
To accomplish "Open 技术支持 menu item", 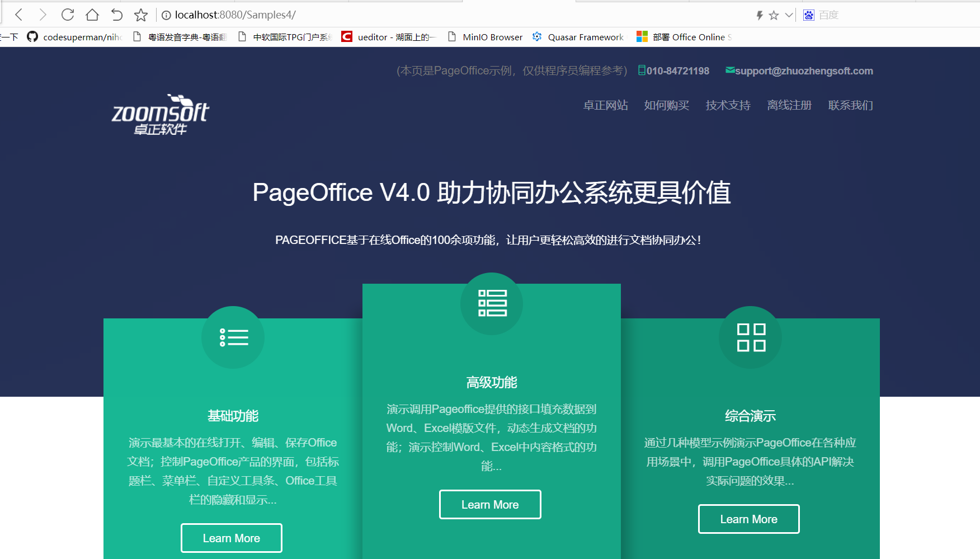I will coord(728,105).
